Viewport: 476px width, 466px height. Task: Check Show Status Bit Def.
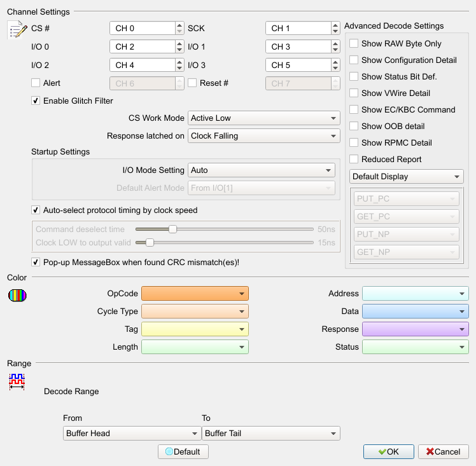[x=354, y=76]
